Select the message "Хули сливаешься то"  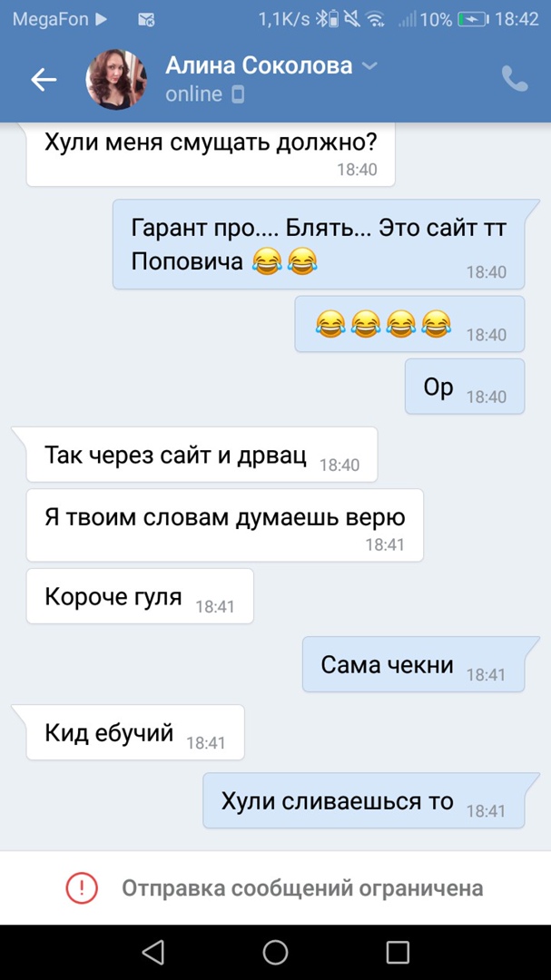pos(364,800)
